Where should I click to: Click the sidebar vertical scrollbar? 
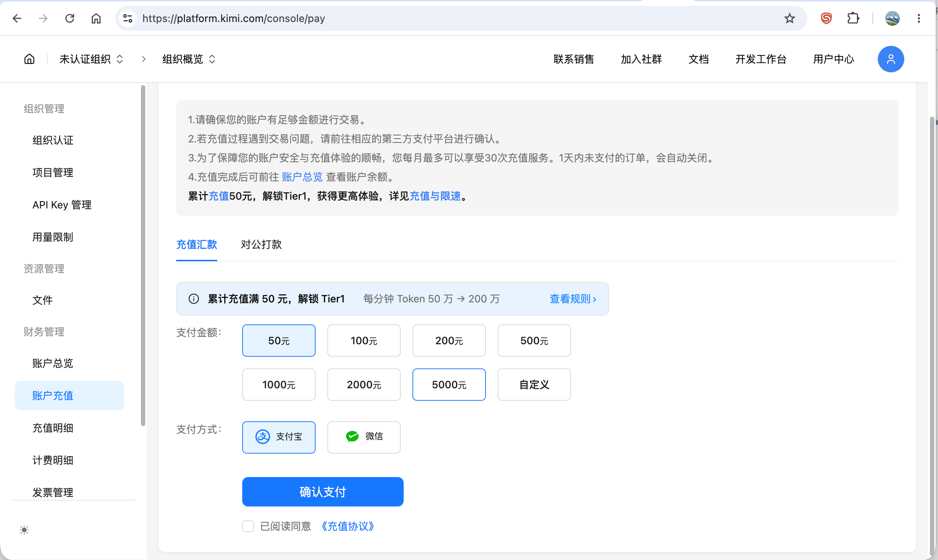(x=143, y=255)
